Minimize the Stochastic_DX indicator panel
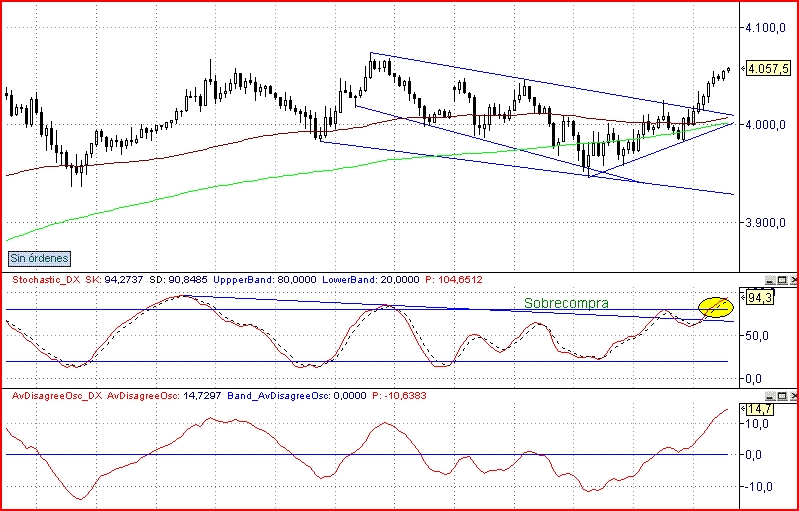 point(770,280)
